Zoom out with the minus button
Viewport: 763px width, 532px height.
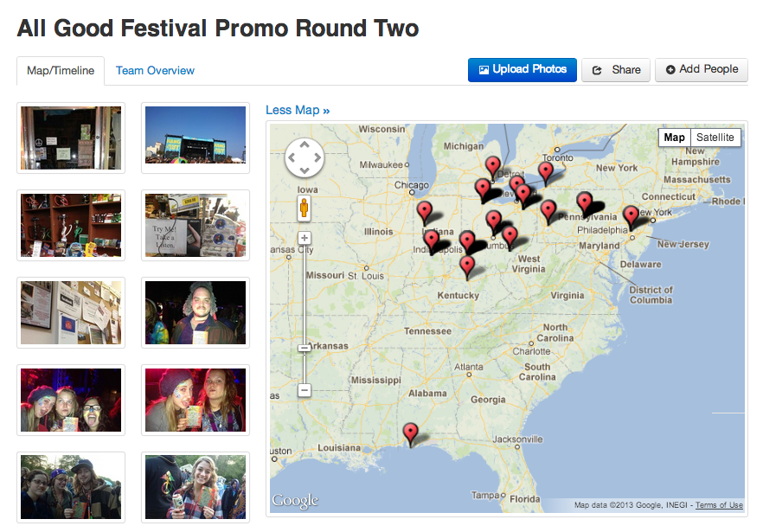(305, 390)
